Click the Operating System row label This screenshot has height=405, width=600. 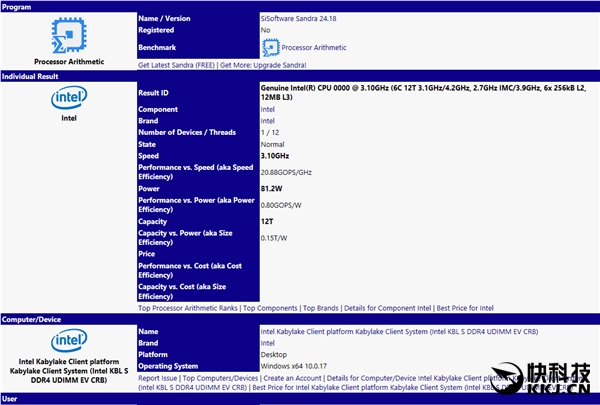[168, 366]
